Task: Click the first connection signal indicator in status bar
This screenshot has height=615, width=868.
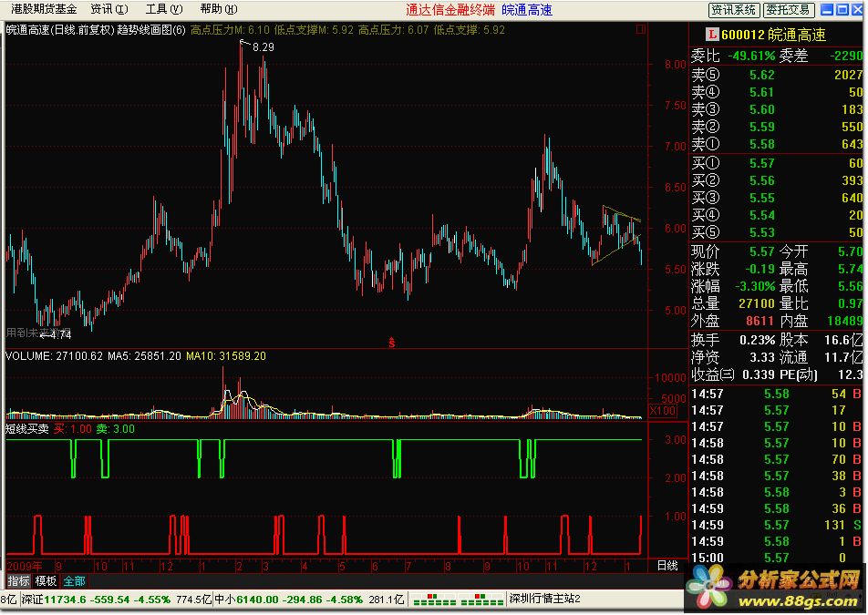Action: [434, 599]
